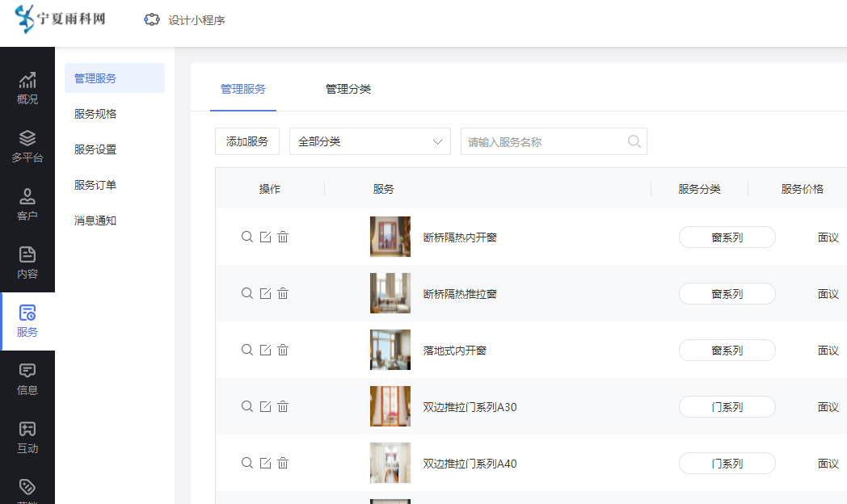
Task: Open the 概况 overview sidebar section
Action: pos(27,89)
